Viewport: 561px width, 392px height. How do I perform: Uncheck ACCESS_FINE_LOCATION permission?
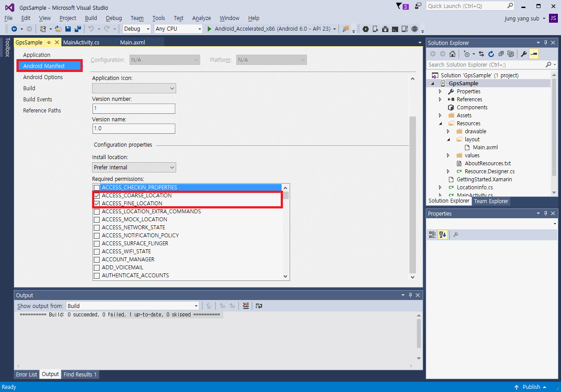pyautogui.click(x=97, y=204)
